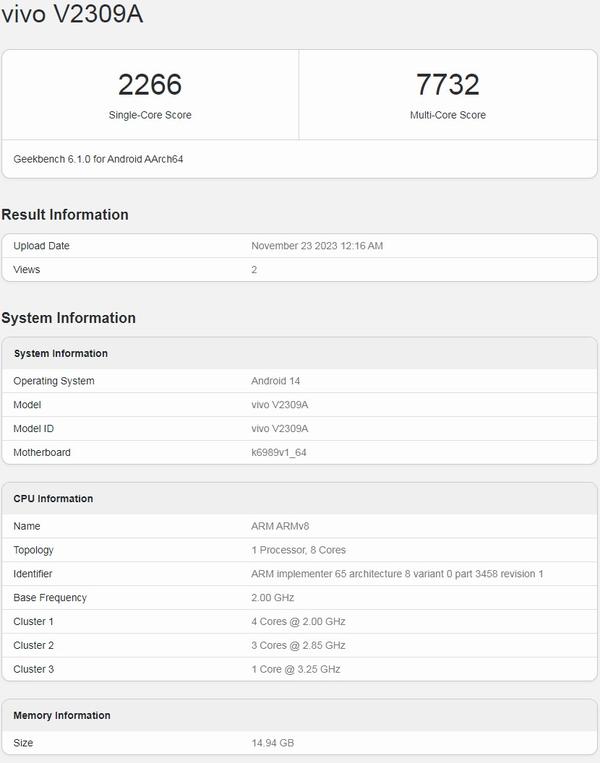The width and height of the screenshot is (600, 763).
Task: Click the Single-Core Score label
Action: 150,115
